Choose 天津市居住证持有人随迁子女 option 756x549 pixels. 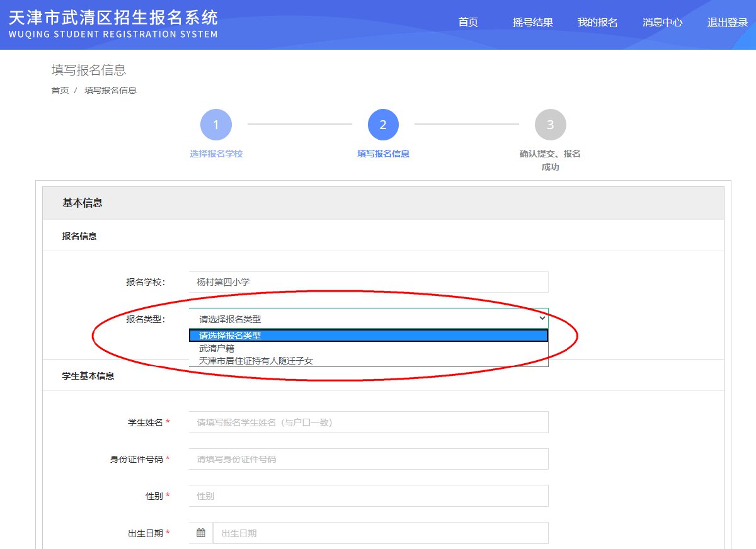coord(256,361)
